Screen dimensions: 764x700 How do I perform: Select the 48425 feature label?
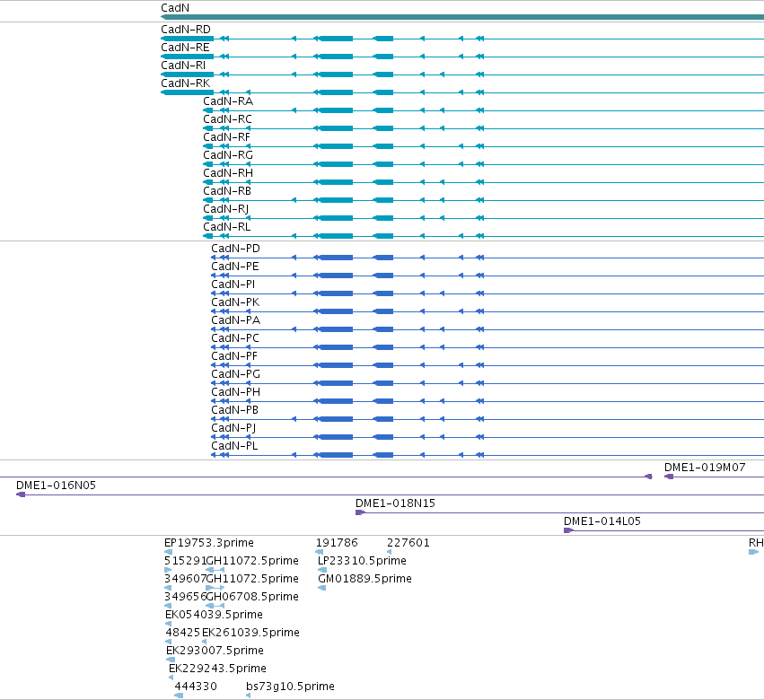[x=183, y=633]
